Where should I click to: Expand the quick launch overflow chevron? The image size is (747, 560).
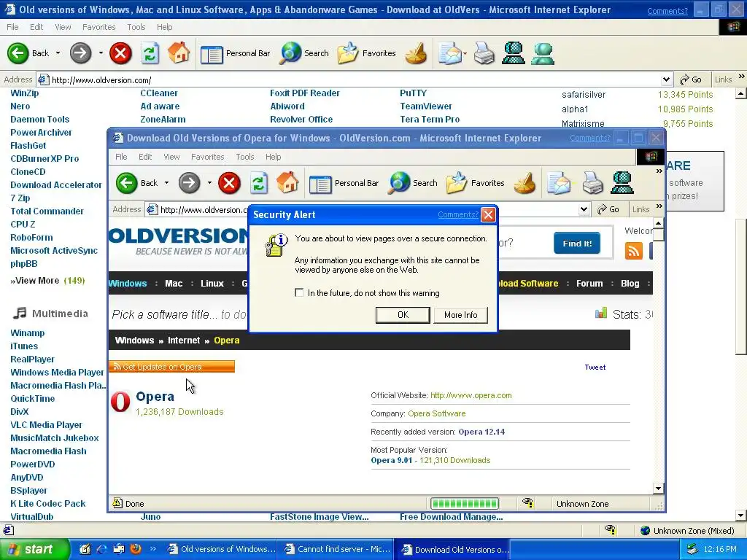pyautogui.click(x=153, y=548)
